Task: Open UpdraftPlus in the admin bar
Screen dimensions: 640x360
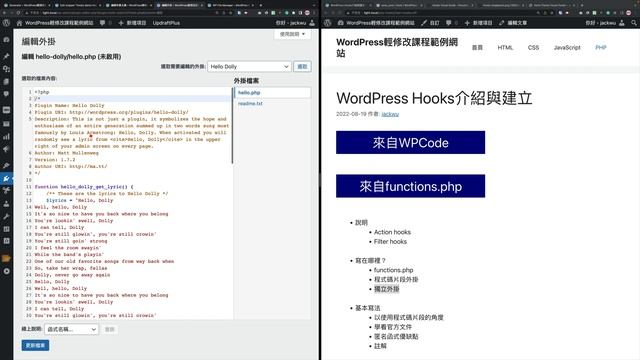Action: 166,23
